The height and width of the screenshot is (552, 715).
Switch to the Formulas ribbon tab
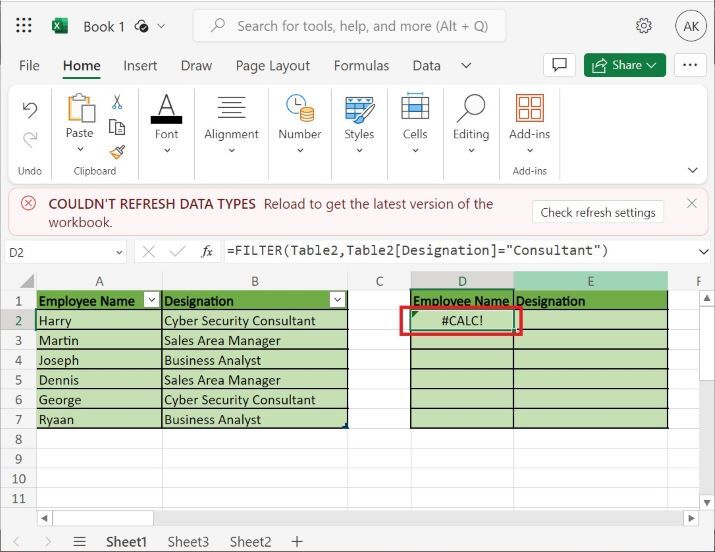pyautogui.click(x=361, y=66)
